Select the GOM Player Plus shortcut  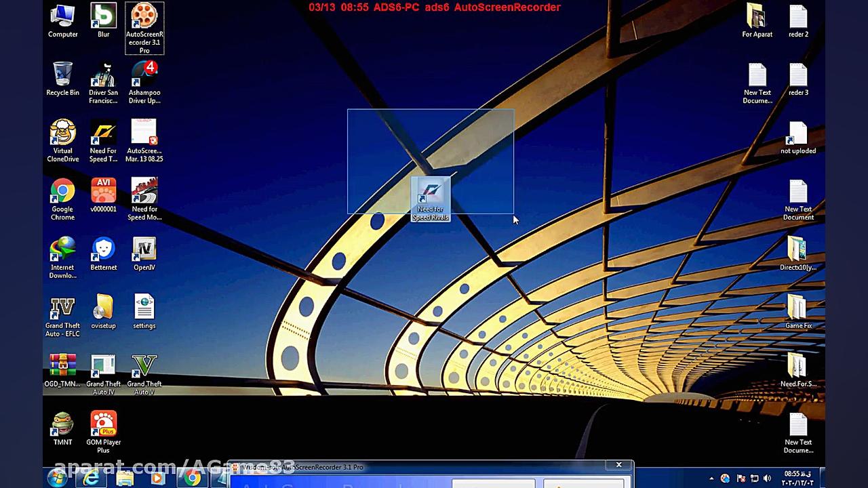103,432
